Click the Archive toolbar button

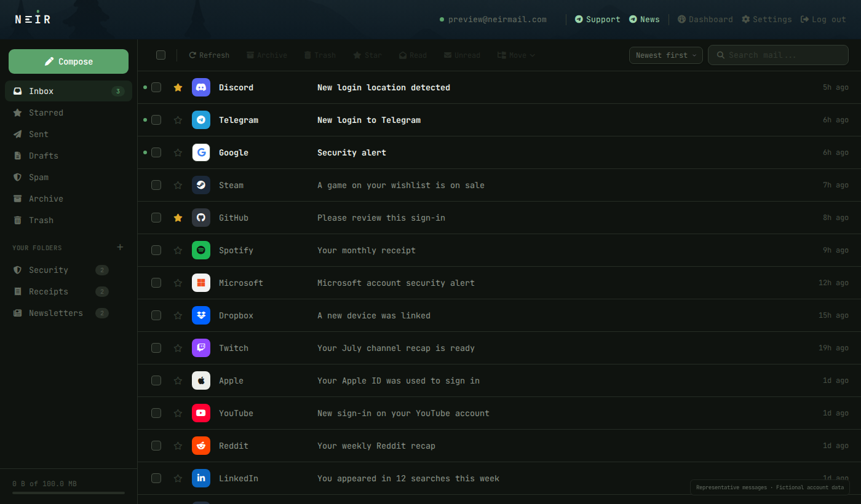[267, 55]
